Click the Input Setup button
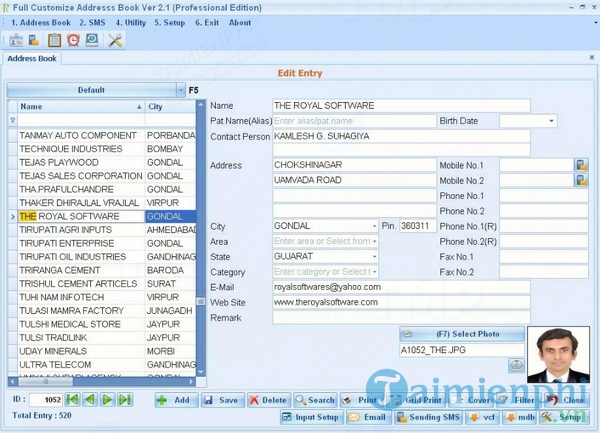Screen dimensions: 600x433 (x=312, y=417)
